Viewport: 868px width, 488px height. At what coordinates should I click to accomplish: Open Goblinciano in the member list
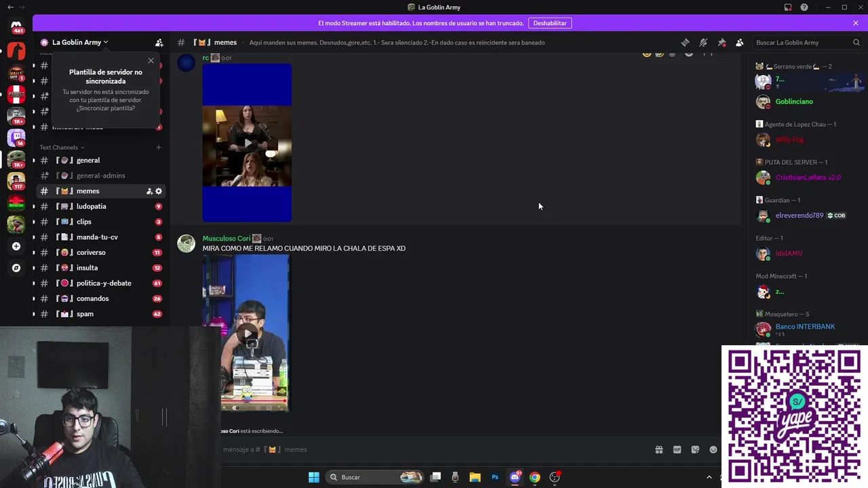[794, 102]
